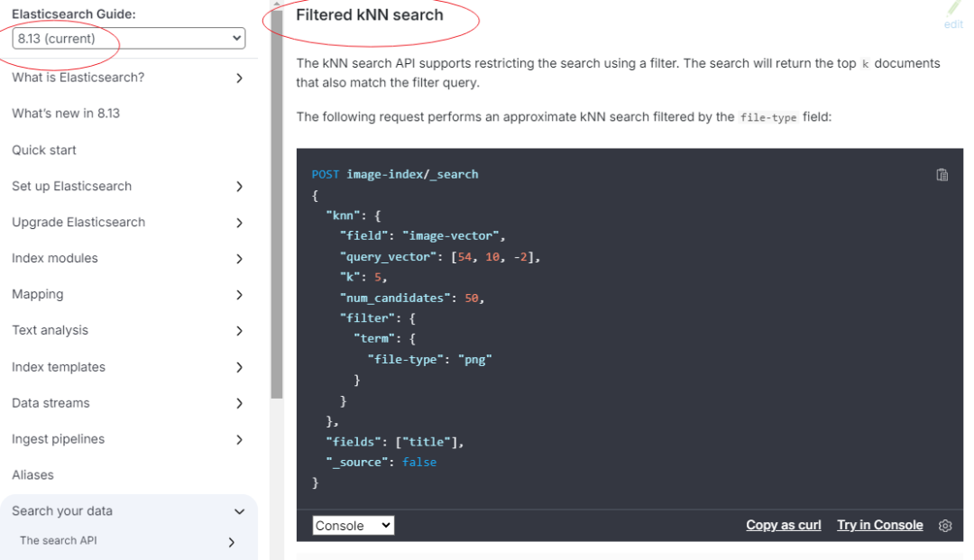Expand the Data streams chevron

click(239, 403)
